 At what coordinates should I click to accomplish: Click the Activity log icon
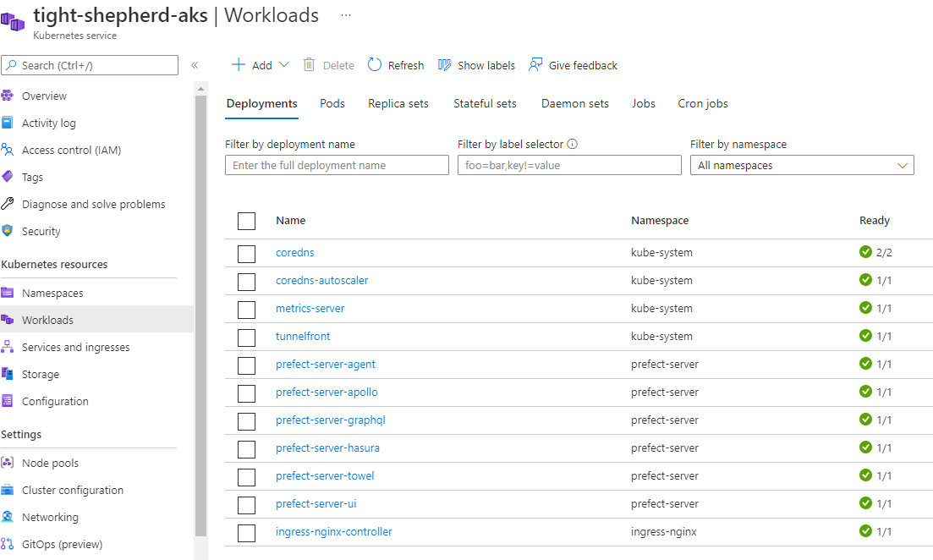pyautogui.click(x=7, y=123)
